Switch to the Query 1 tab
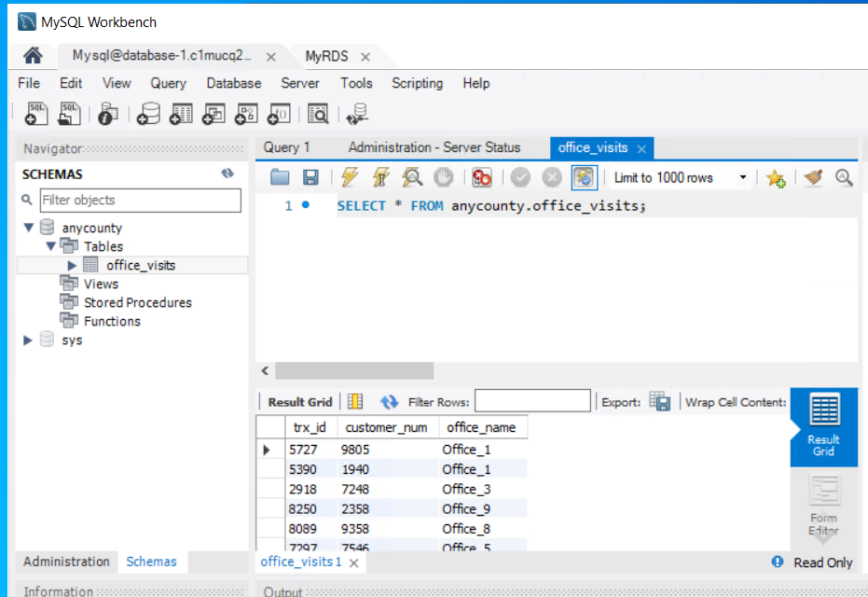 [x=287, y=147]
